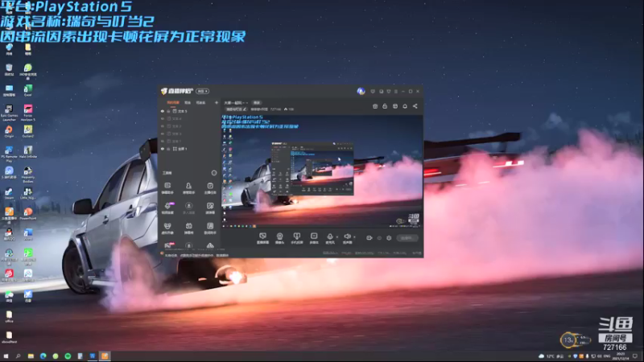
Task: Click the bell notification icon above preview
Action: pyautogui.click(x=405, y=106)
